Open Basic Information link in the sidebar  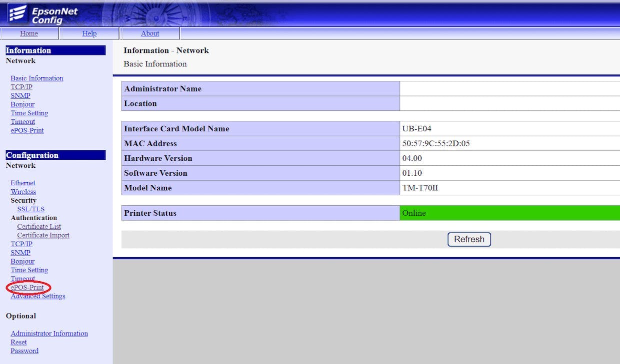click(37, 78)
